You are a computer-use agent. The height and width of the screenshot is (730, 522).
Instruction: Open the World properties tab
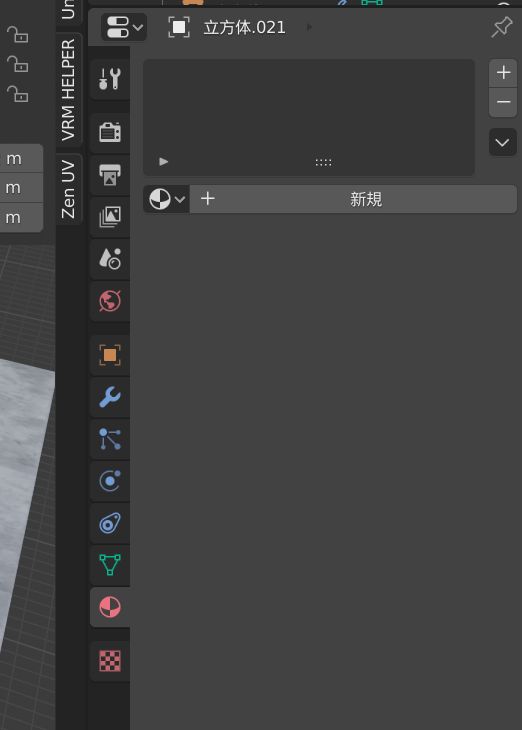(x=110, y=301)
